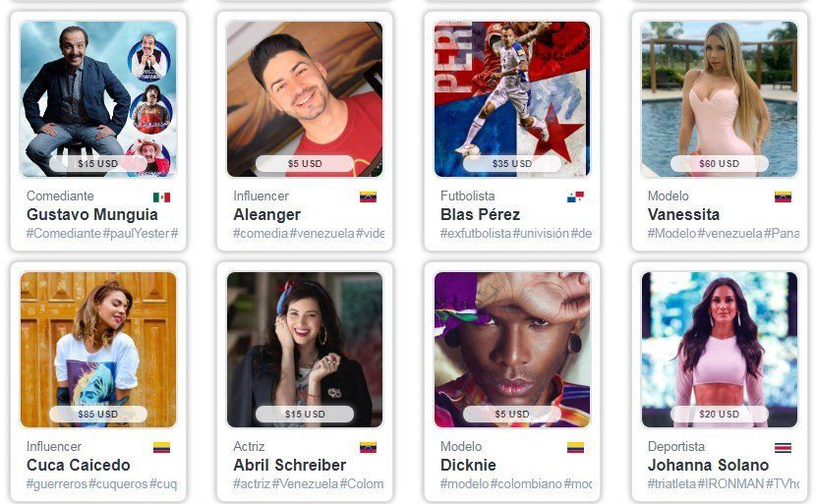
Task: Click the #exfutbolista hashtag under Blas Pérez
Action: (x=476, y=234)
